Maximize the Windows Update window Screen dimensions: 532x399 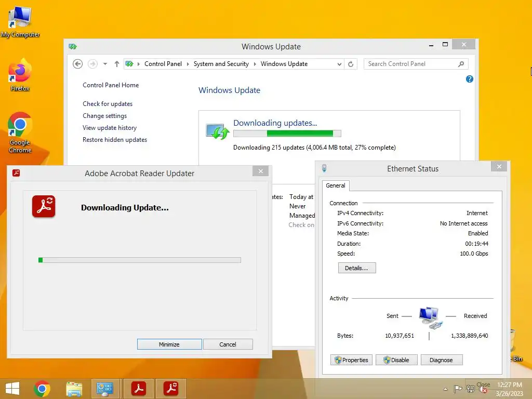tap(445, 45)
